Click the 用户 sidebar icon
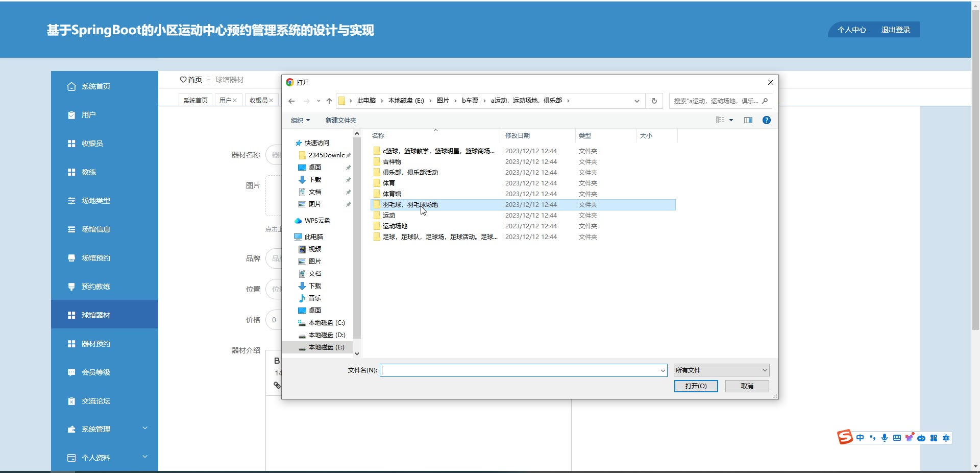This screenshot has width=980, height=473. pos(71,115)
